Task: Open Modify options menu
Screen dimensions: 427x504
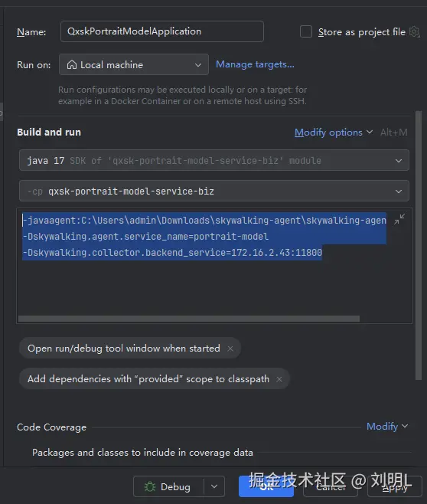Action: [334, 133]
